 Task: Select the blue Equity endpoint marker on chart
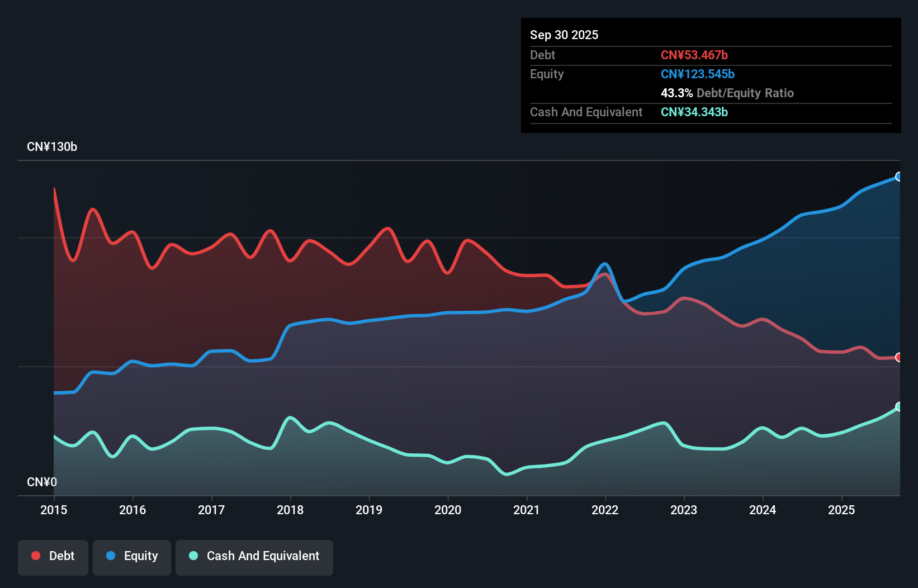[898, 177]
